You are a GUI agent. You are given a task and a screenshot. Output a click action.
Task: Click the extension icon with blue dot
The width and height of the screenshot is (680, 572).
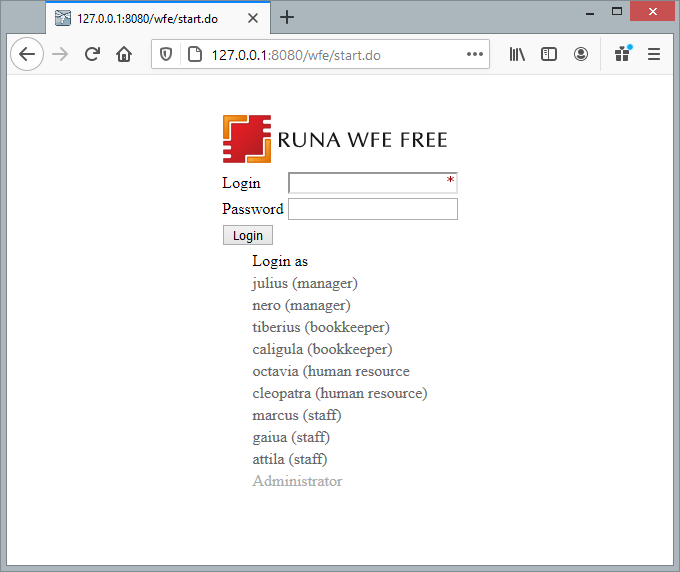coord(622,55)
